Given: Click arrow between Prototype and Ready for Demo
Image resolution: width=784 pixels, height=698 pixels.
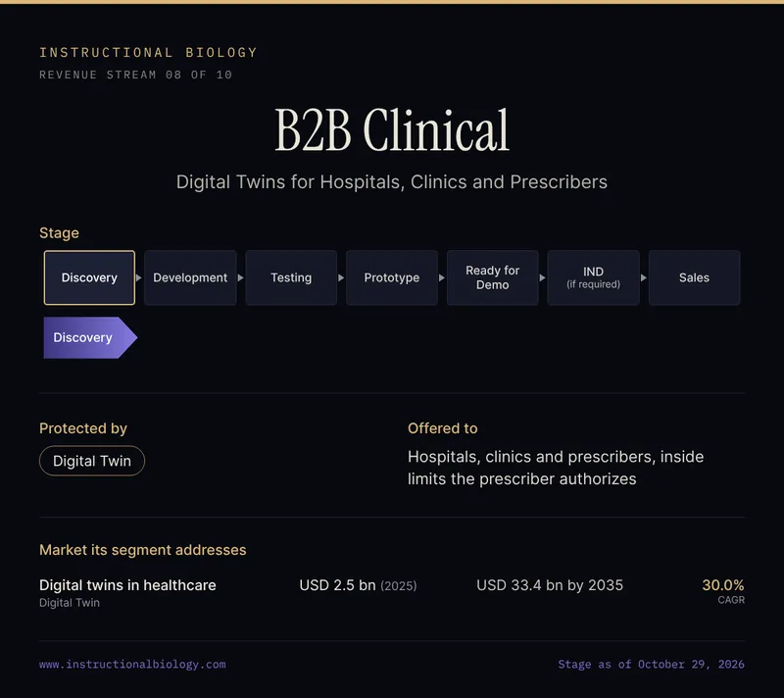Looking at the screenshot, I should [442, 277].
